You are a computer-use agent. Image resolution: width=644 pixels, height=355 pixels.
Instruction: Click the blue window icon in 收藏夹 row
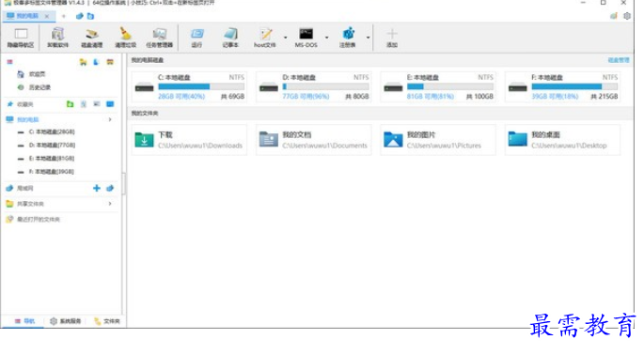coord(110,104)
